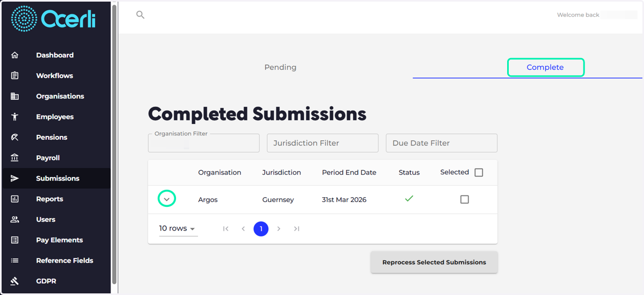Open the GDPR page
The image size is (644, 295).
click(x=46, y=281)
